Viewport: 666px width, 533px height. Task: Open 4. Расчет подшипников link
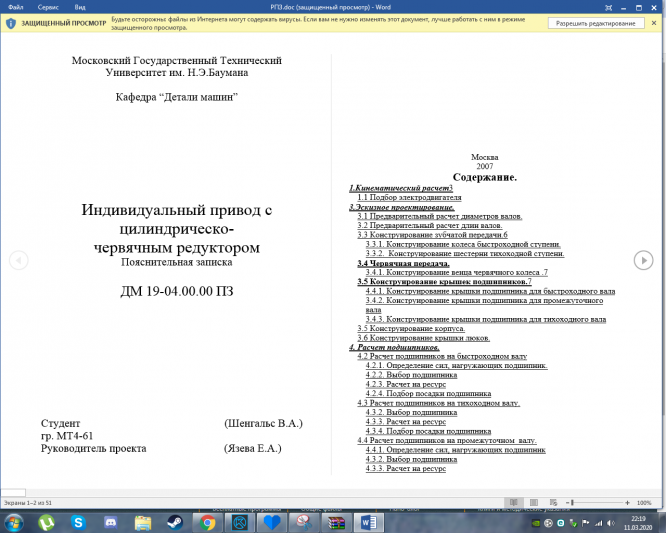394,347
